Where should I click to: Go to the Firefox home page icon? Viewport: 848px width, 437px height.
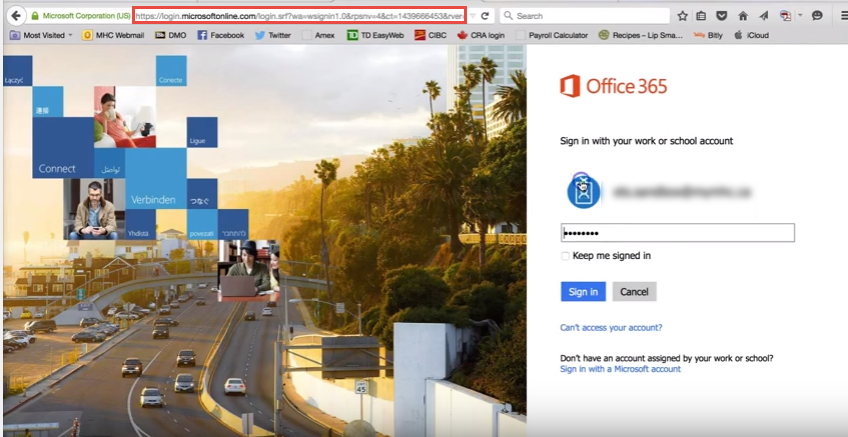[743, 16]
